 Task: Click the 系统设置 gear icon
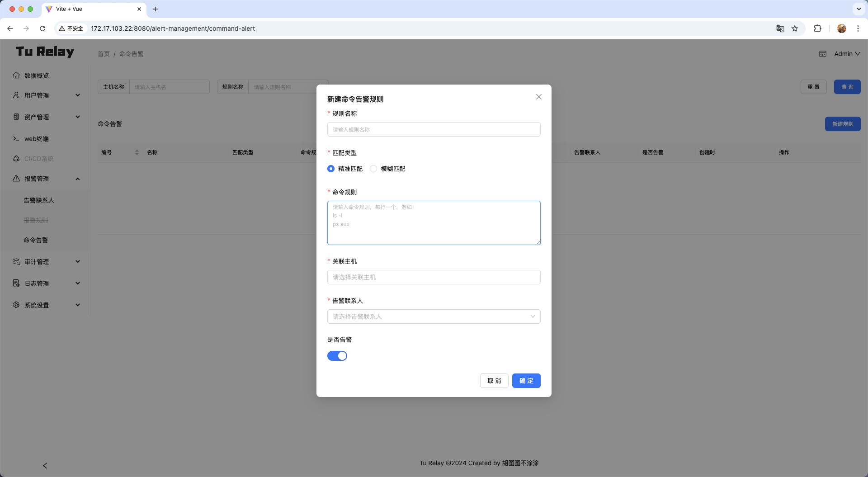tap(16, 305)
